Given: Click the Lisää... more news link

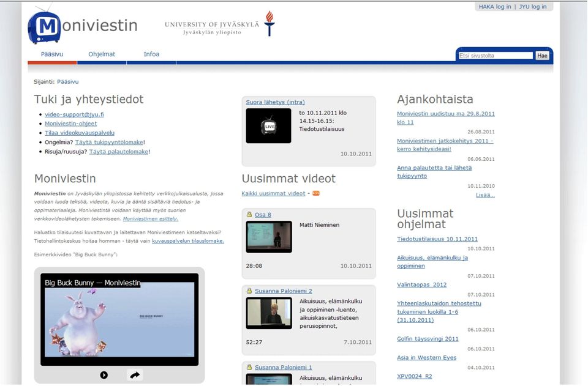Looking at the screenshot, I should (x=485, y=195).
